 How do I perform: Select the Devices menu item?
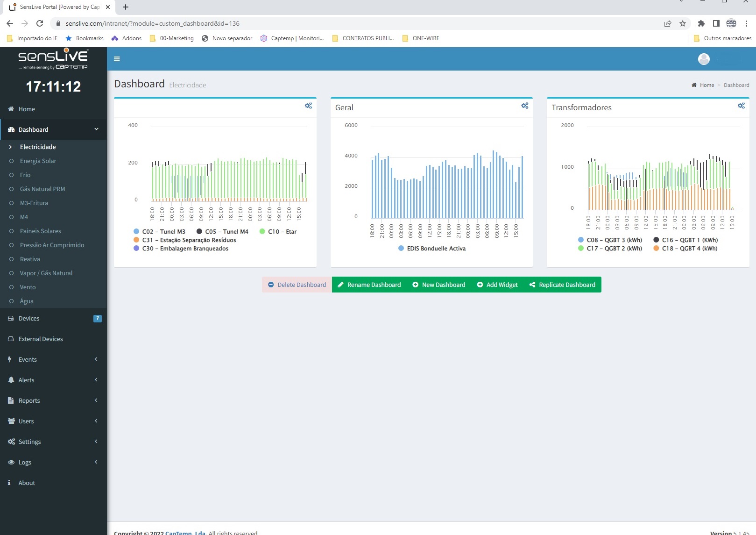[29, 318]
